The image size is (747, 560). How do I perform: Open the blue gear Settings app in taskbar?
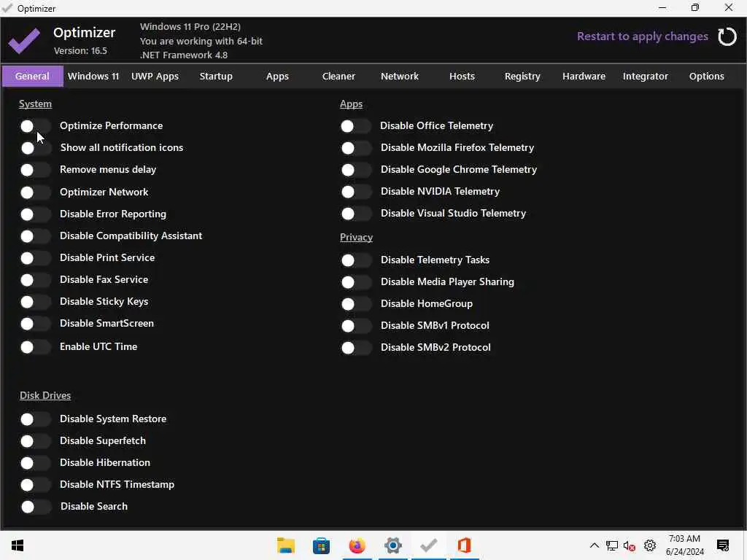pos(393,545)
